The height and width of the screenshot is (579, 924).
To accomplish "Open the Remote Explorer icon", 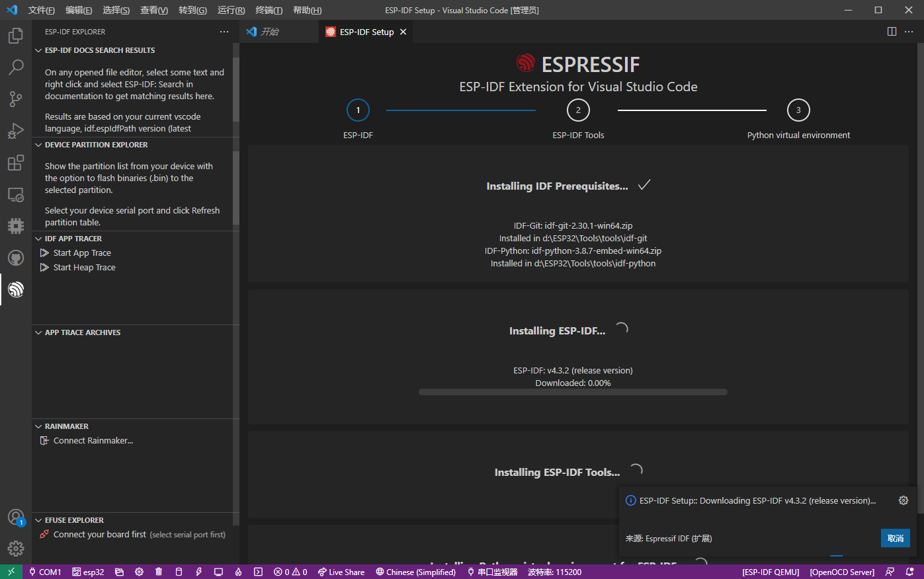I will coord(16,194).
